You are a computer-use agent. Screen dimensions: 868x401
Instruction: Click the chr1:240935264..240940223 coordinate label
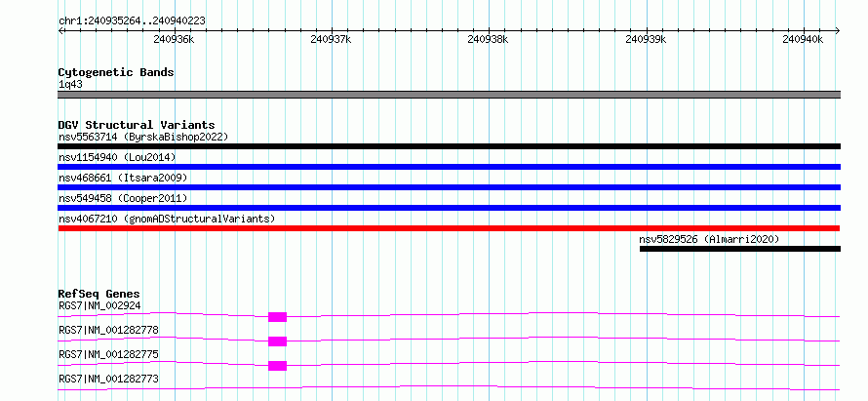click(132, 21)
